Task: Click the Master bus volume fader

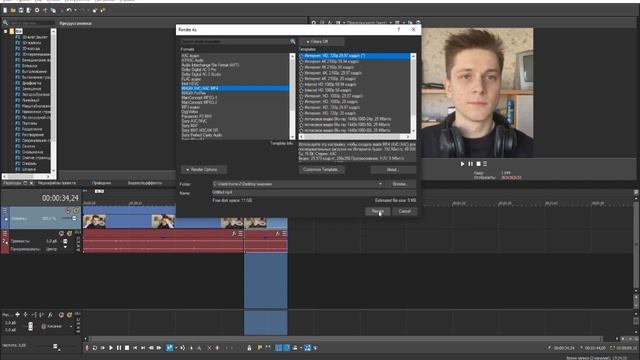Action: click(x=30, y=326)
